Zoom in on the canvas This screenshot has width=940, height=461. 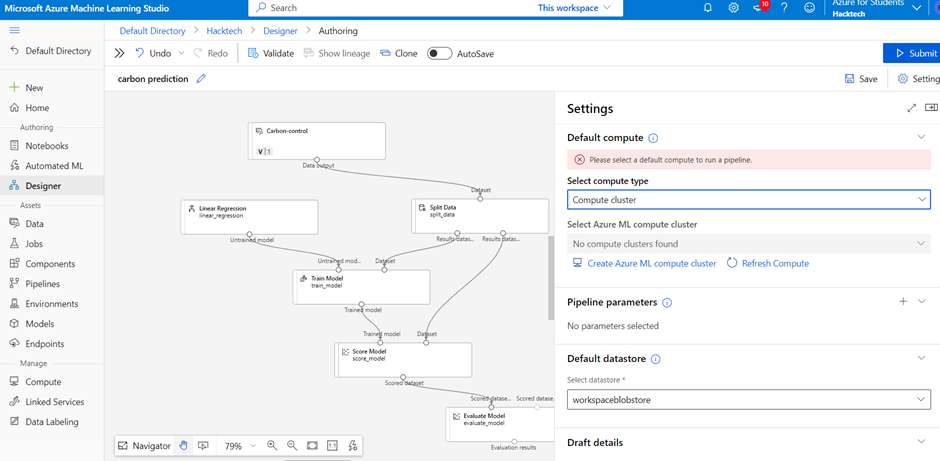pyautogui.click(x=272, y=445)
